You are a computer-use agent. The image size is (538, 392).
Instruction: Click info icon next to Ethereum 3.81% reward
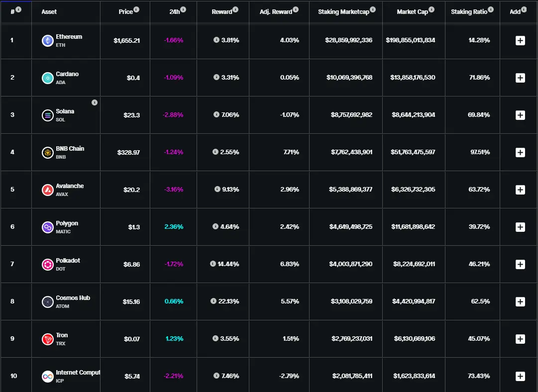(x=216, y=40)
